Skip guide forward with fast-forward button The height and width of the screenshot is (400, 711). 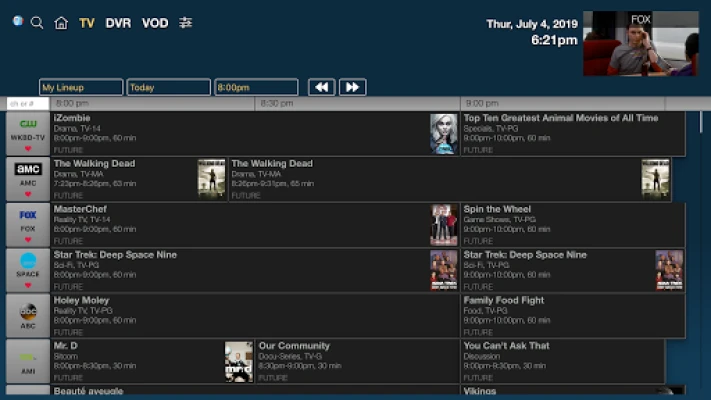pos(352,87)
